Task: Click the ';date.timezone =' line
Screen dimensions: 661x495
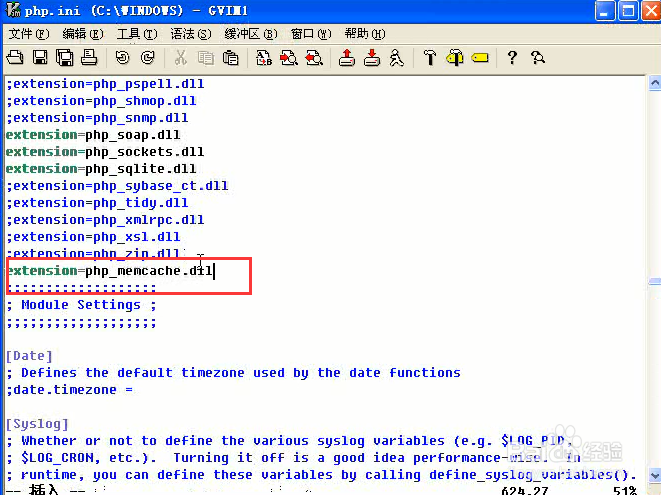Action: pos(69,390)
